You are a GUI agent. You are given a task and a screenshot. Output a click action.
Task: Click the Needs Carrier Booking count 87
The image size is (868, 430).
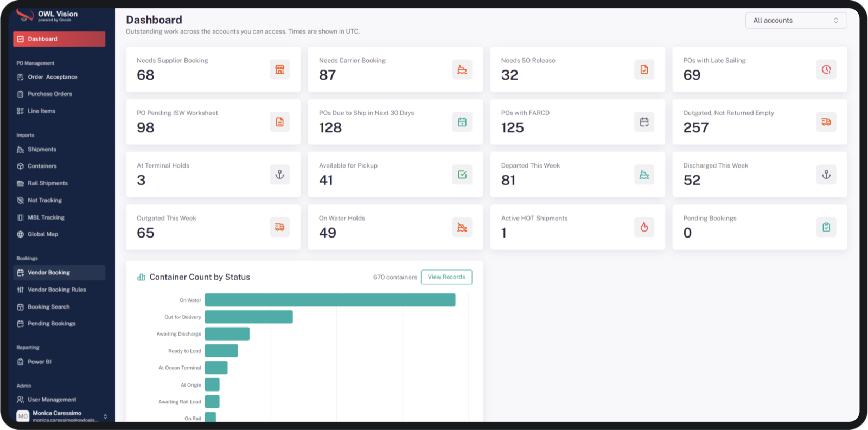point(327,75)
